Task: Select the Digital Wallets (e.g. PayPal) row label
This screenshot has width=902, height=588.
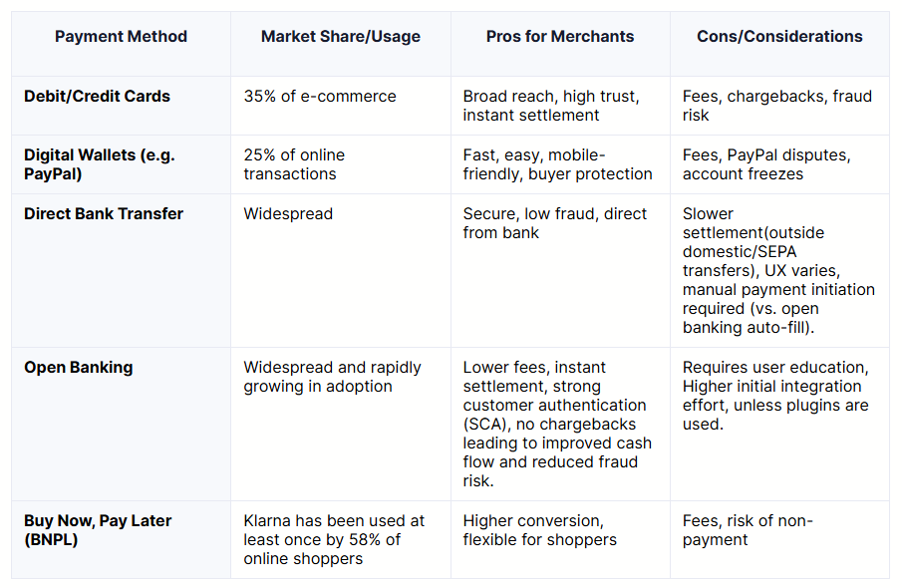Action: (86, 164)
